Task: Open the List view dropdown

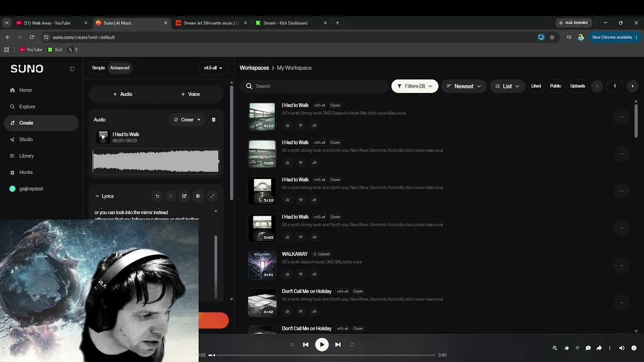Action: 507,86
